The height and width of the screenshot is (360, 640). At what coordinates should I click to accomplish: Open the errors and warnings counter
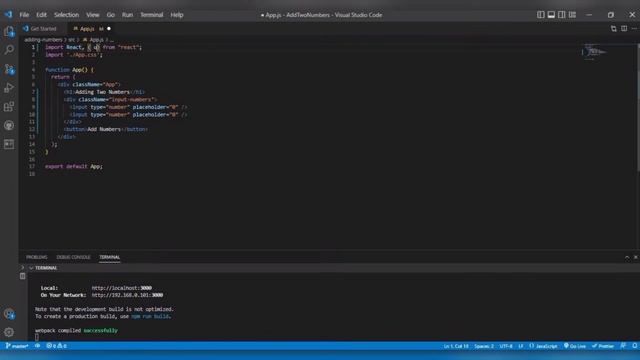pos(56,346)
